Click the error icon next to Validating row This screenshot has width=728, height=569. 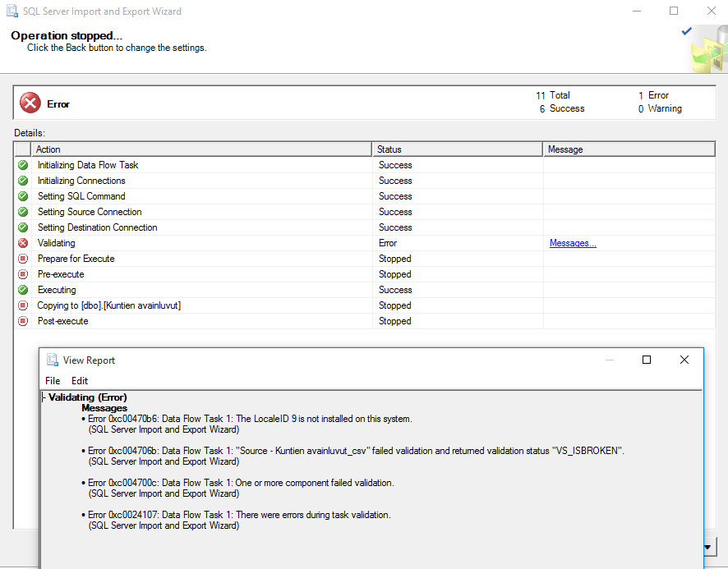pos(24,242)
